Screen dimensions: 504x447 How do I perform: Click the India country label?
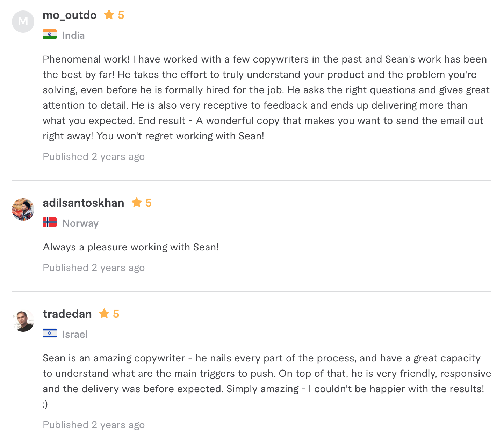(x=73, y=35)
